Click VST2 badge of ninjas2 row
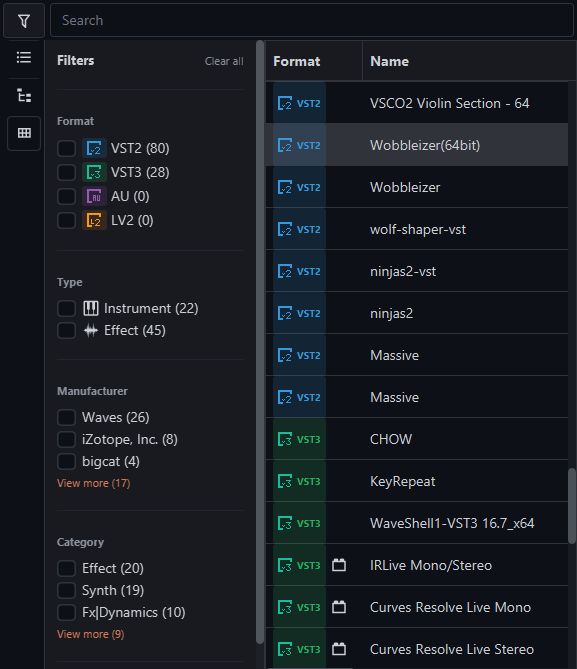The width and height of the screenshot is (577, 669). click(299, 313)
